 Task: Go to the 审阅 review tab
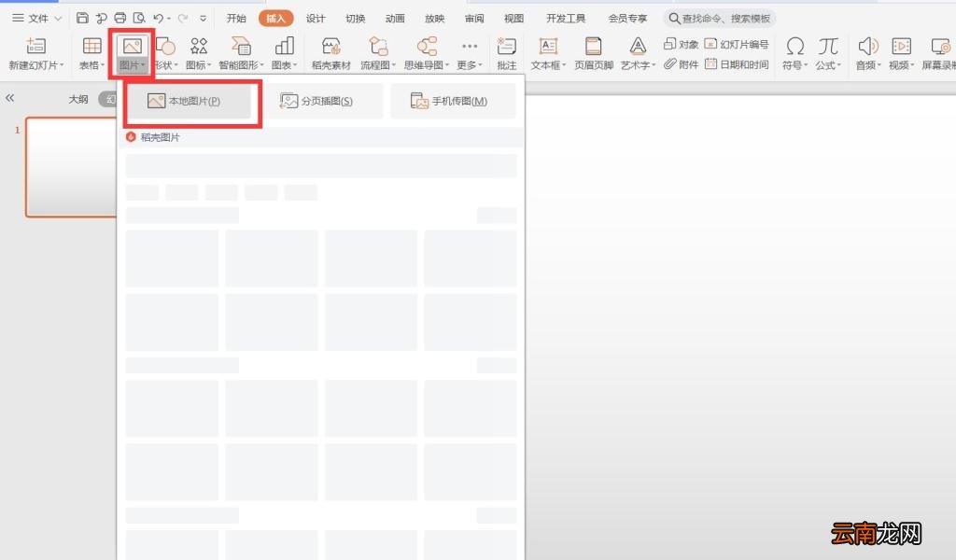coord(473,19)
